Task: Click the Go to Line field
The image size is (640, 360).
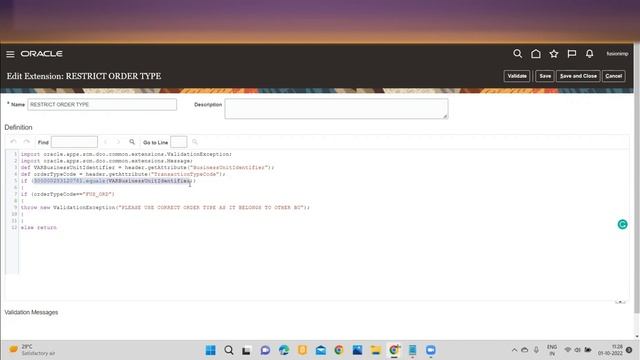Action: (x=178, y=142)
